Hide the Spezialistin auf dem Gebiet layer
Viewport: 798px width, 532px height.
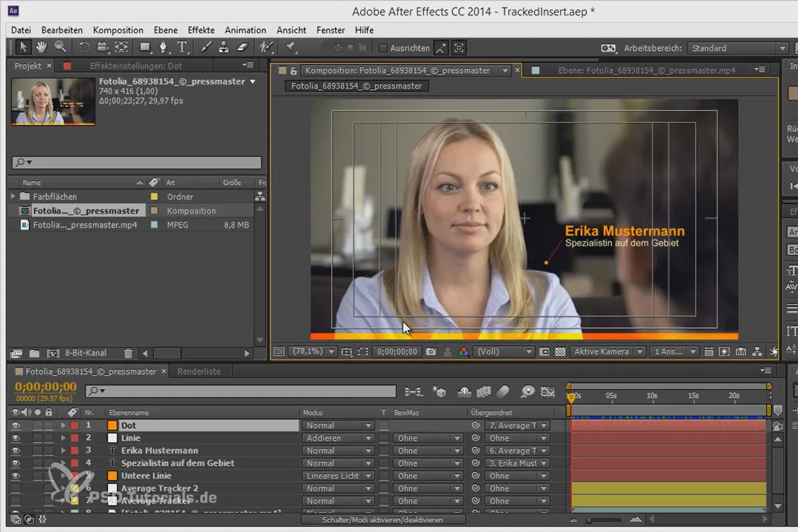coord(16,464)
